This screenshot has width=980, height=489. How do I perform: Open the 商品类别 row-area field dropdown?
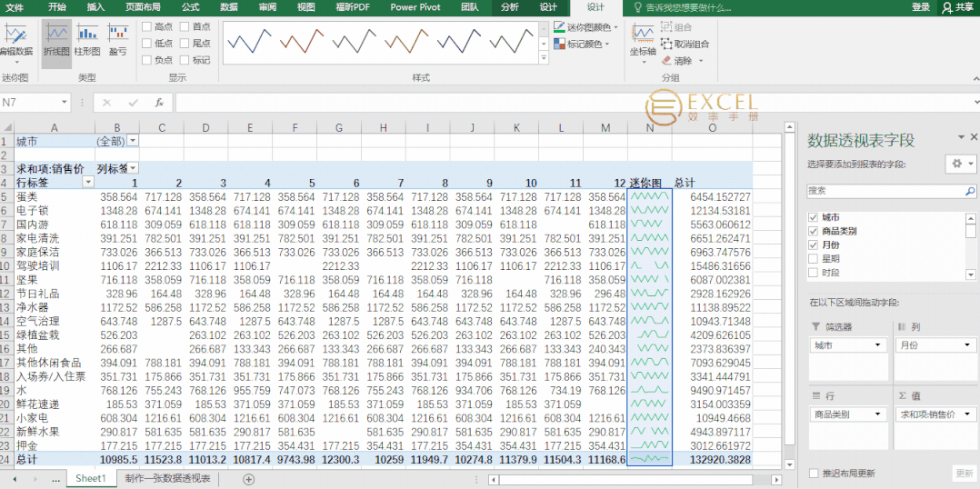pyautogui.click(x=879, y=414)
